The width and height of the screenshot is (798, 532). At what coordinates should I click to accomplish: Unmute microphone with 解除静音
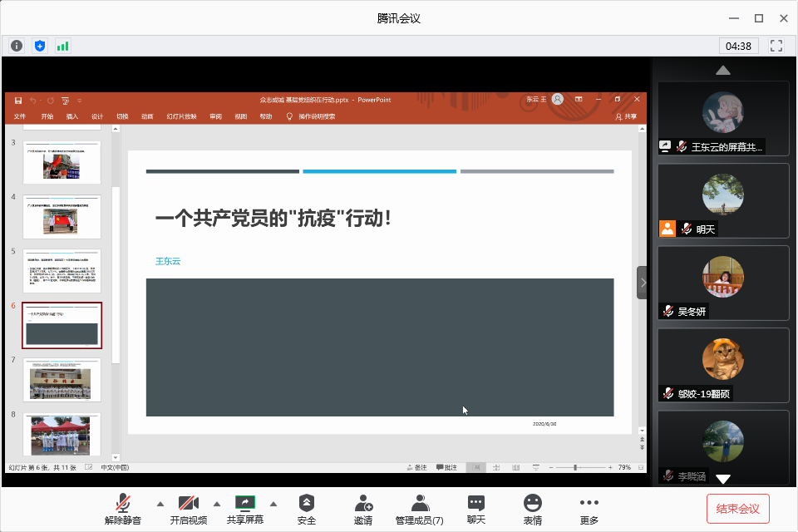pyautogui.click(x=123, y=509)
